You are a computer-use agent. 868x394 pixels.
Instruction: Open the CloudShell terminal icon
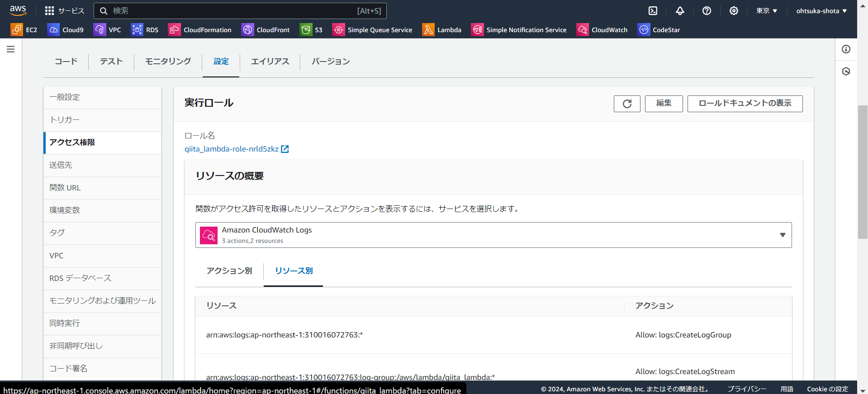coord(653,11)
